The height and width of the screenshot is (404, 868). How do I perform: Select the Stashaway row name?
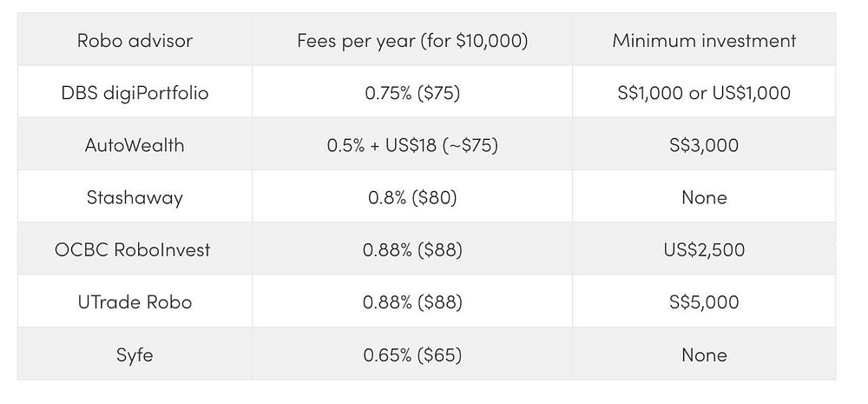135,197
